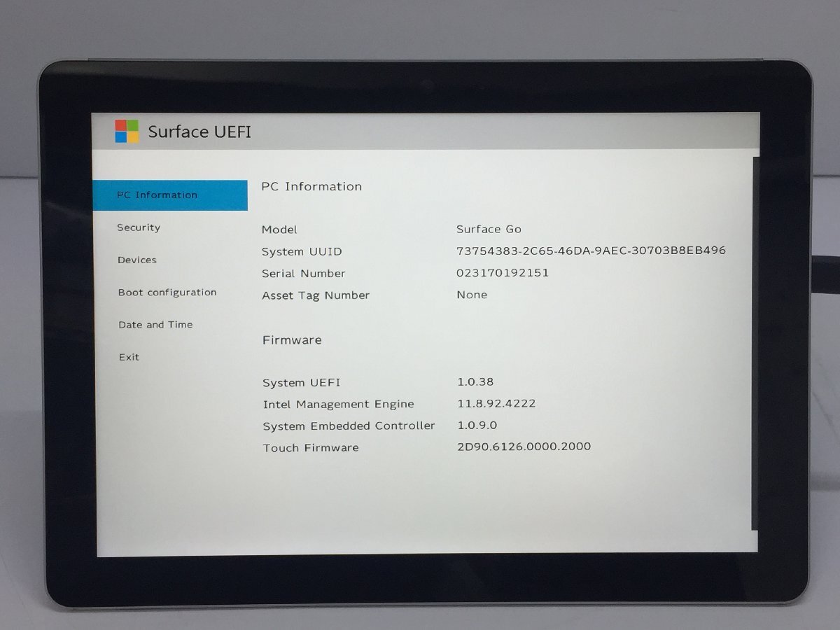Click the PC Information heading
Image resolution: width=840 pixels, height=630 pixels.
311,186
